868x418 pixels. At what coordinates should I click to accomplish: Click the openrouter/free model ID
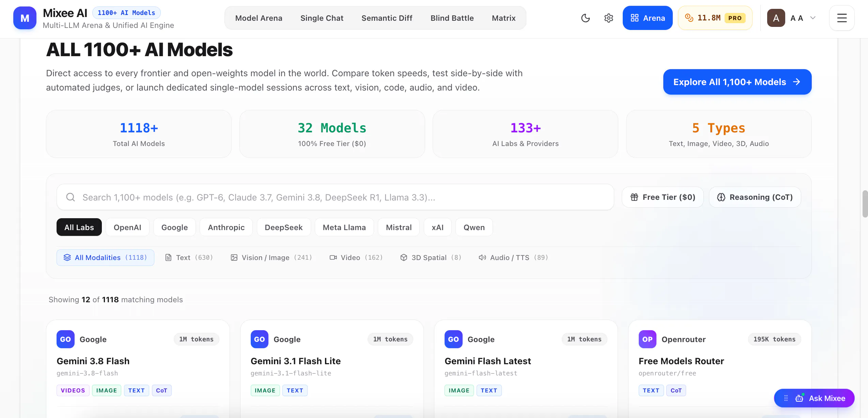click(667, 373)
